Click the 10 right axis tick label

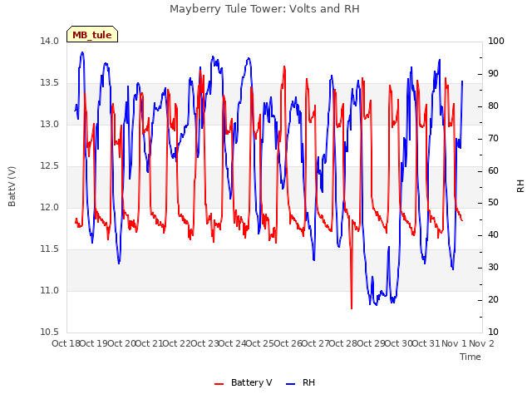(493, 332)
